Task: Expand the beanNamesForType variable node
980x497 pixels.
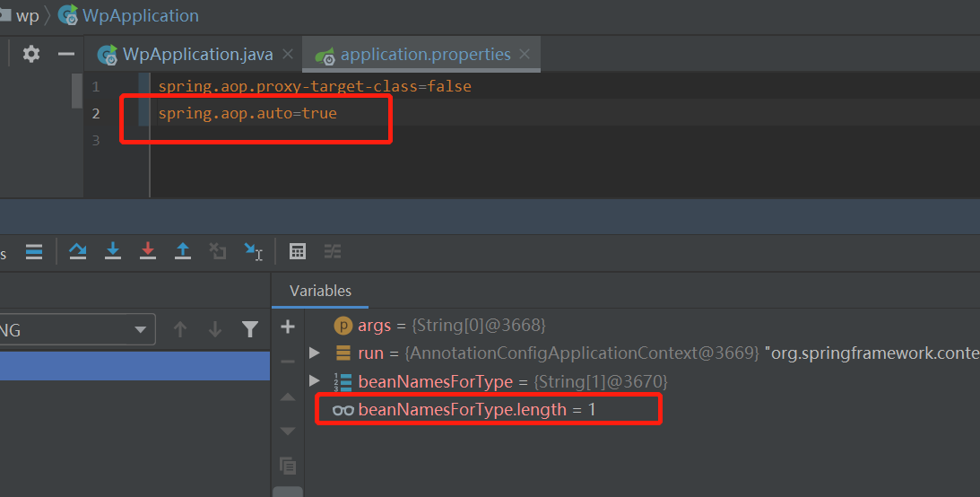Action: tap(315, 380)
